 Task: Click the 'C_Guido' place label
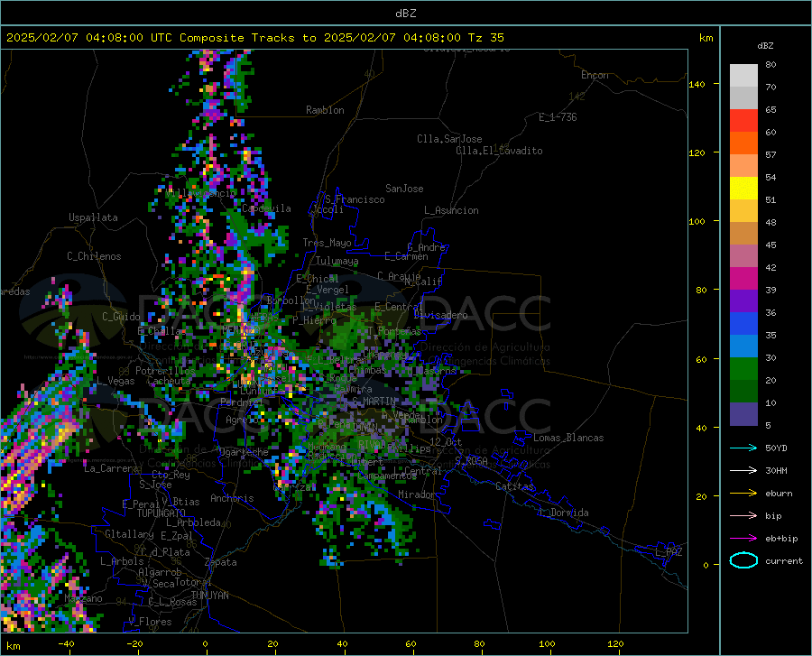[x=121, y=317]
